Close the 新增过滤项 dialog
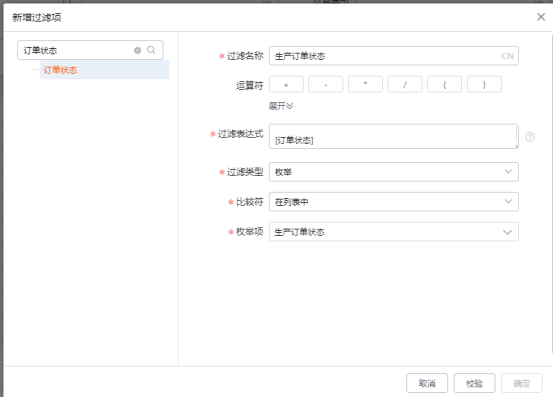This screenshot has width=554, height=397. click(x=541, y=17)
